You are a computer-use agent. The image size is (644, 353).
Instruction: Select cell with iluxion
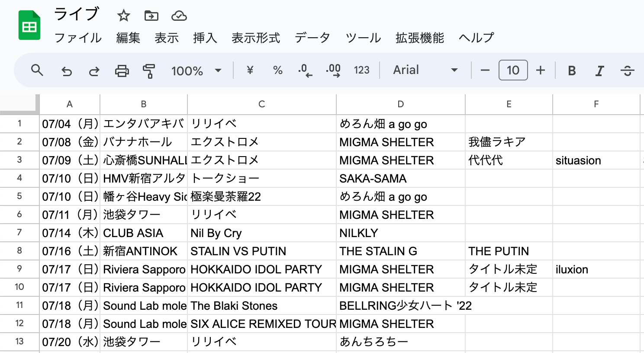pyautogui.click(x=596, y=270)
